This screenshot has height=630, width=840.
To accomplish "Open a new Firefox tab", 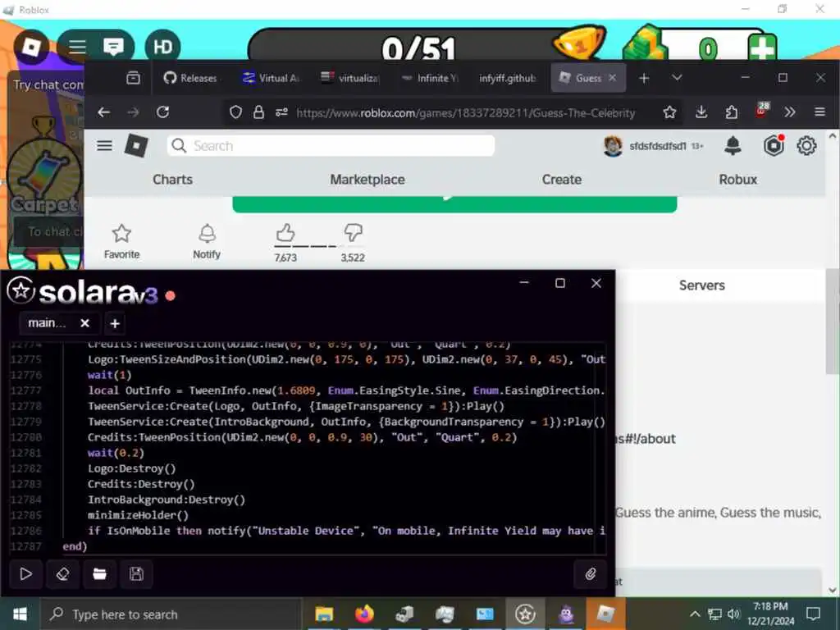I will [644, 78].
